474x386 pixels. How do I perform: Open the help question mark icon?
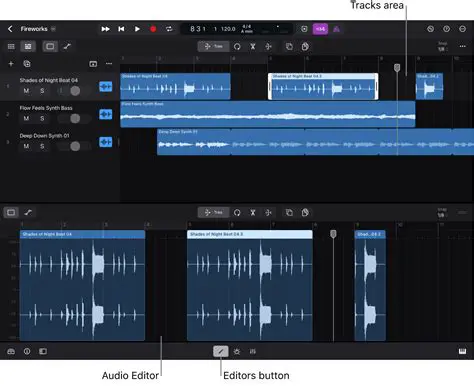pyautogui.click(x=446, y=29)
